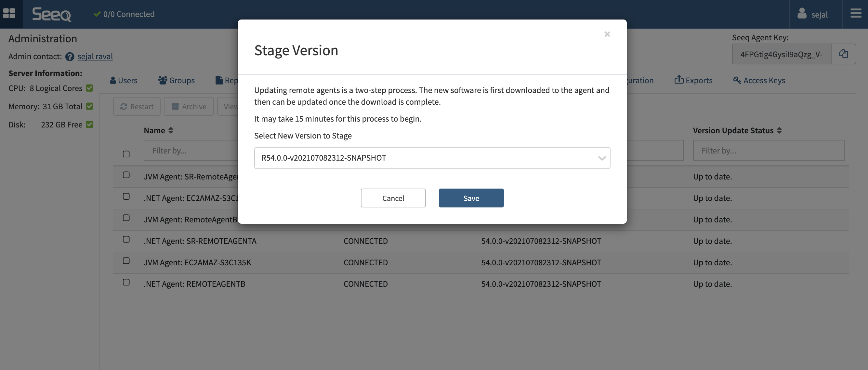The width and height of the screenshot is (868, 370).
Task: Go to the Exports tab
Action: (x=693, y=80)
